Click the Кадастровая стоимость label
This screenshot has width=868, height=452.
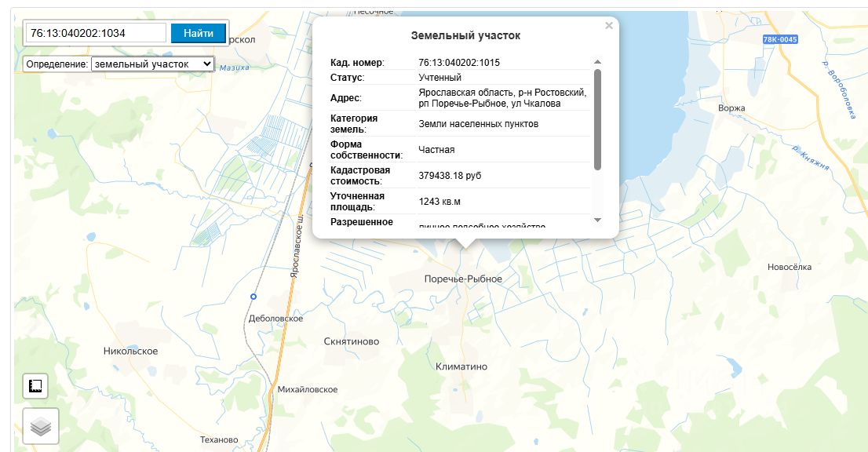360,176
